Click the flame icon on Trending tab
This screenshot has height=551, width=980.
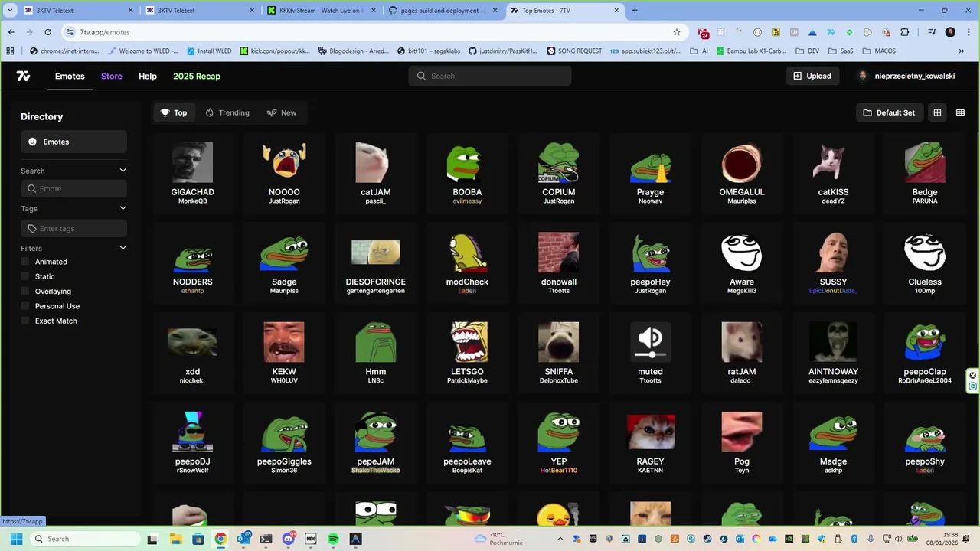[x=210, y=112]
